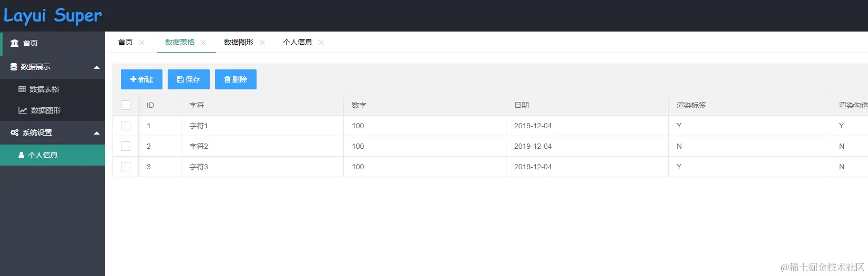Click the ID column header

[x=160, y=105]
